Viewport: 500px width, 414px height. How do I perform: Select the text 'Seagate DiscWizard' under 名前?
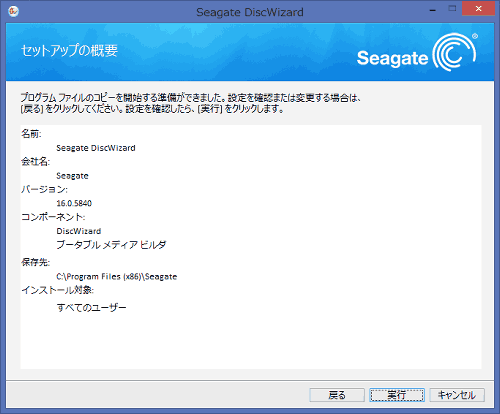tap(96, 148)
